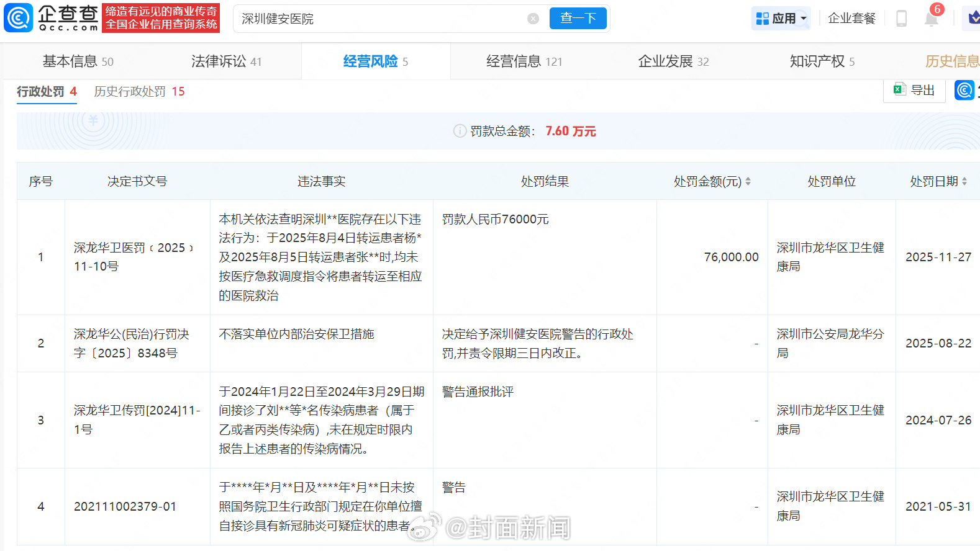The height and width of the screenshot is (551, 980).
Task: Select the 知识产权 tab
Action: click(x=822, y=61)
